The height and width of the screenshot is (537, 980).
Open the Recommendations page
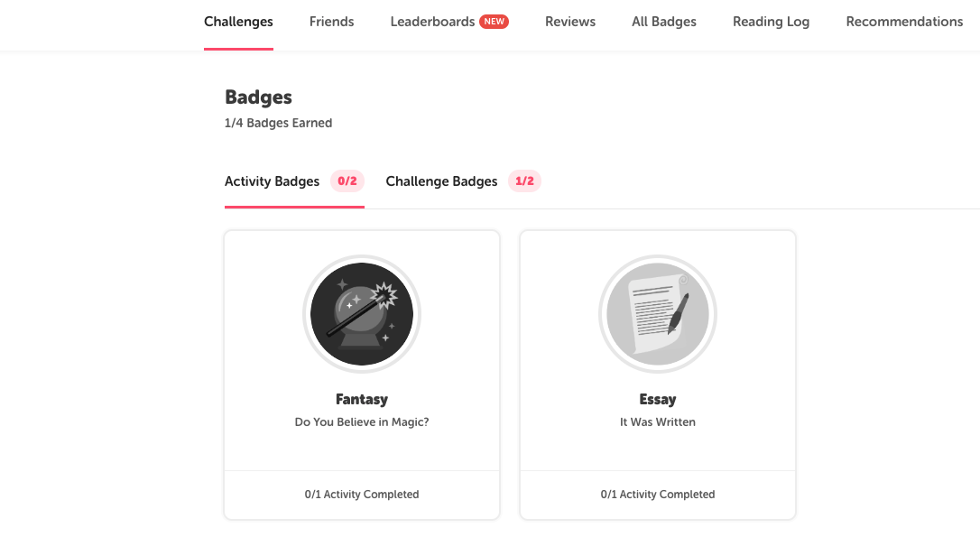[904, 21]
